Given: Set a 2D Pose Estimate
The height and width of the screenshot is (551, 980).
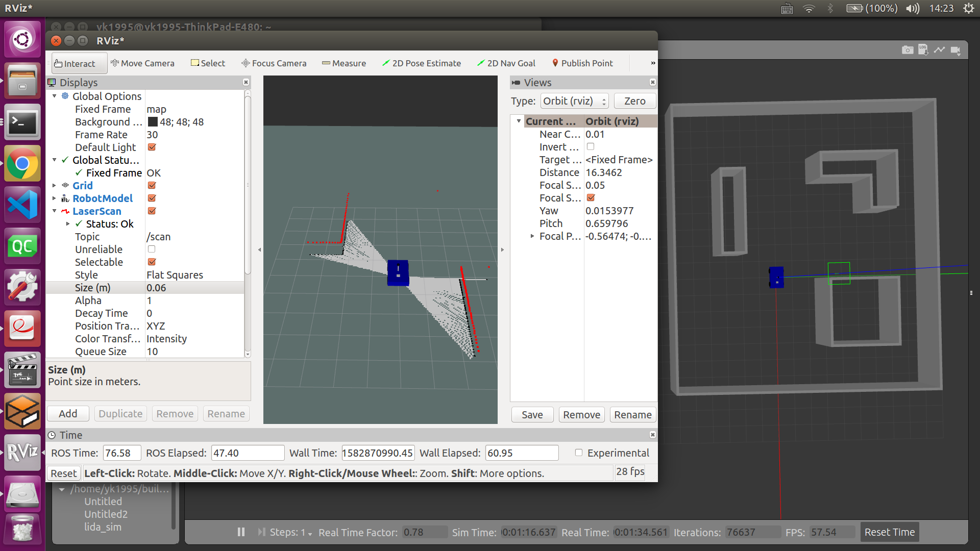Looking at the screenshot, I should pyautogui.click(x=422, y=63).
